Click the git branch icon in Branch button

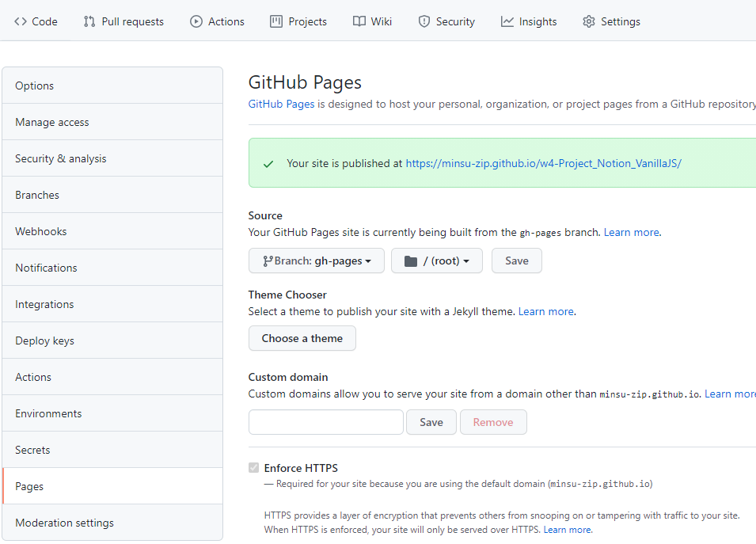pos(268,261)
